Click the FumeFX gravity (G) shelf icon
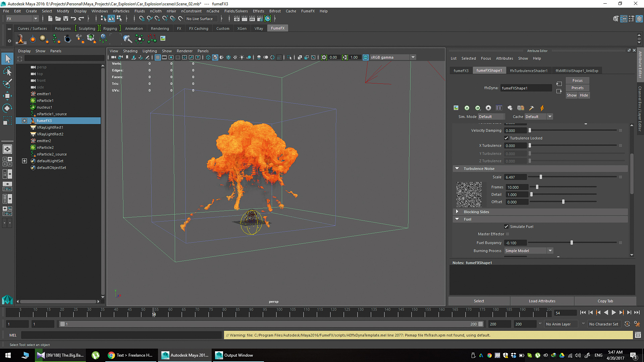The image size is (644, 362). point(103,38)
